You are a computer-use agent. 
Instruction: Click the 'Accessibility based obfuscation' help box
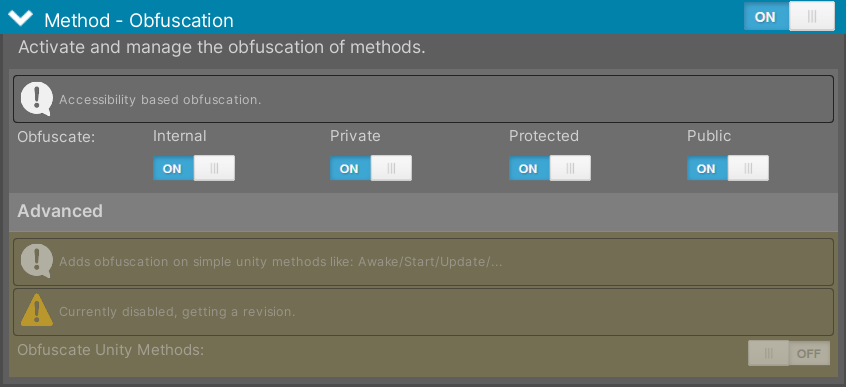pyautogui.click(x=424, y=99)
